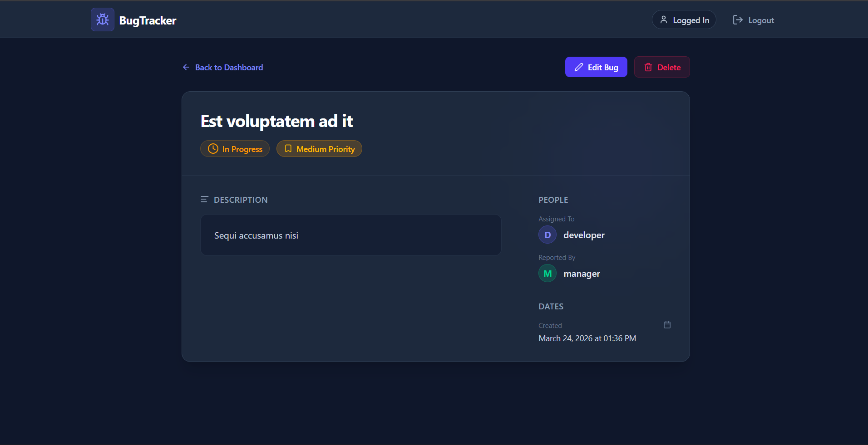The height and width of the screenshot is (445, 868).
Task: Expand the DATES section
Action: point(551,306)
